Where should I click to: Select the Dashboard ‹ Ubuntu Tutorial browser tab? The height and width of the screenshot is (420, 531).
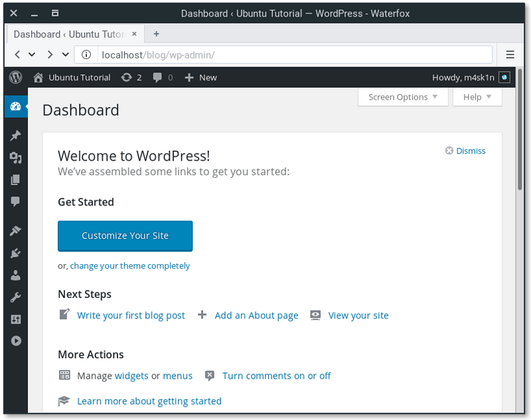(x=76, y=35)
